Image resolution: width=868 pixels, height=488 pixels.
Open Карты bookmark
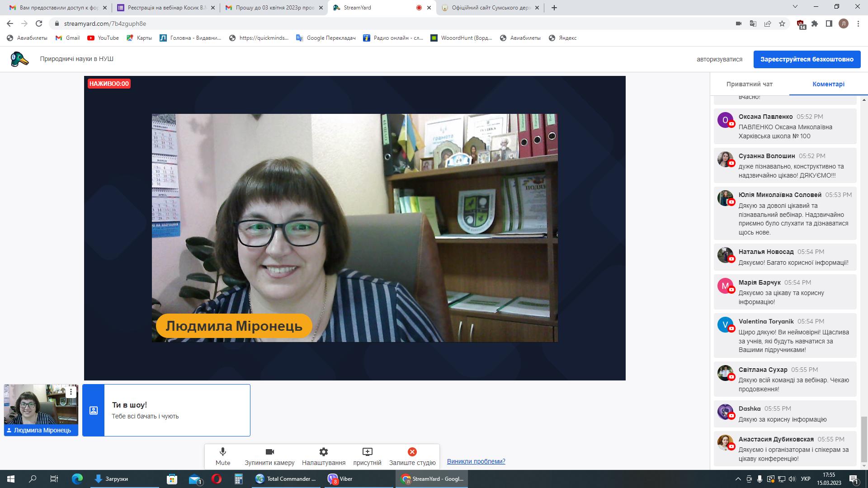pyautogui.click(x=139, y=38)
